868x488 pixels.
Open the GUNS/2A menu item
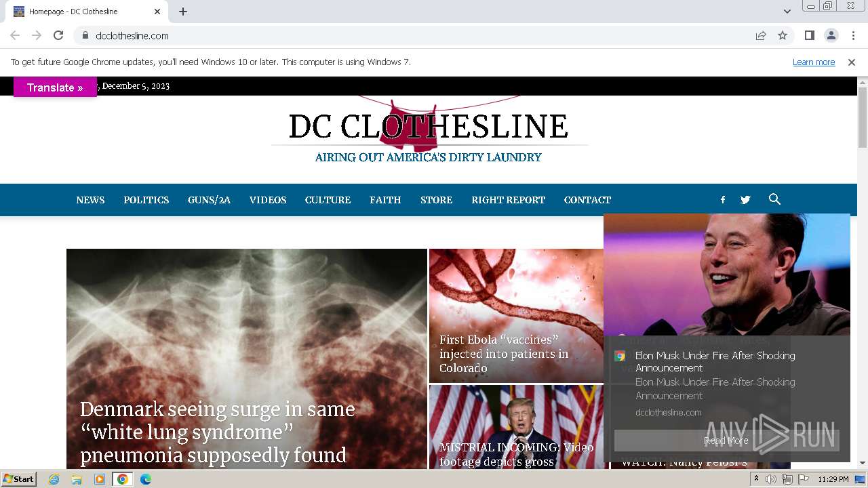click(x=209, y=200)
